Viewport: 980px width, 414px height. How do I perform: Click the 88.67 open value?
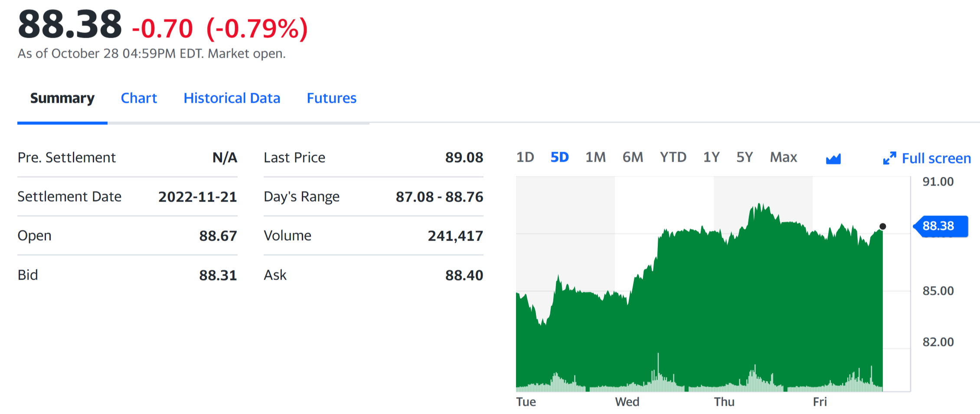(218, 236)
